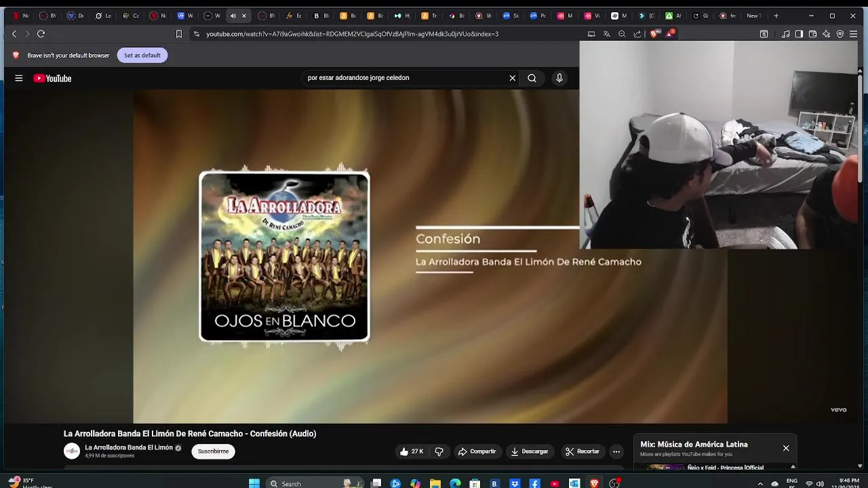
Task: Clear the YouTube search text with X
Action: click(513, 78)
